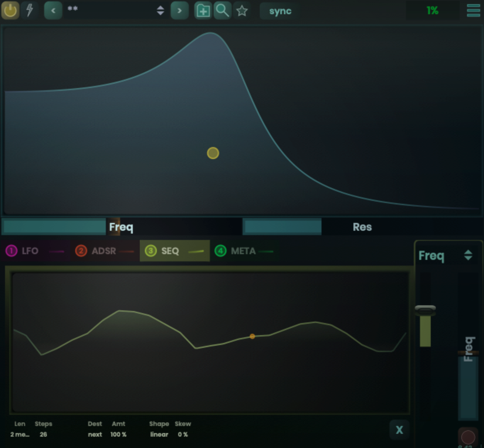Go to next preset with right arrow
The height and width of the screenshot is (448, 484).
[180, 11]
